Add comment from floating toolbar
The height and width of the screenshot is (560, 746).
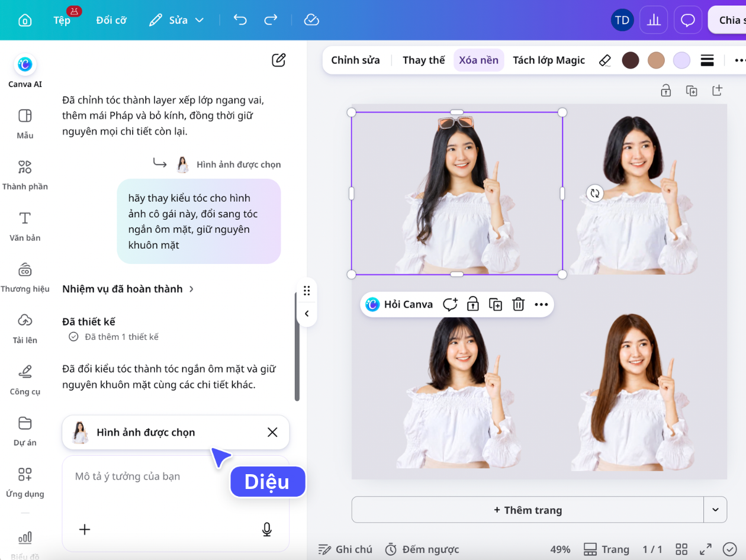[451, 305]
